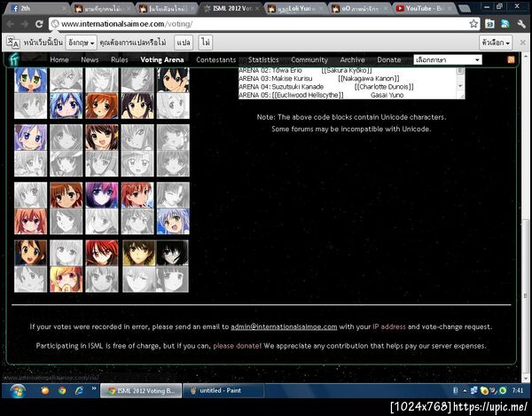The width and height of the screenshot is (532, 416).
Task: Click the ARENA 03: Makise Kurisu line
Action: (x=319, y=78)
